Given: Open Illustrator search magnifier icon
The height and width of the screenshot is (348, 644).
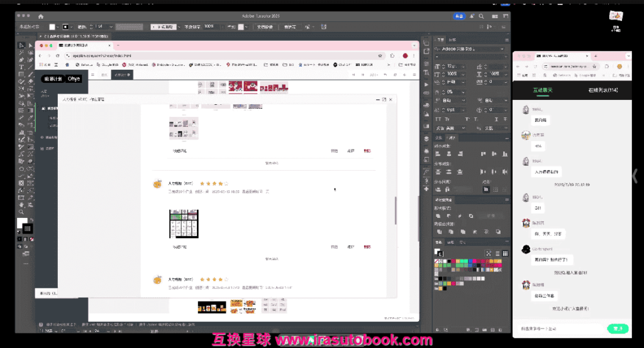Looking at the screenshot, I should [x=481, y=16].
